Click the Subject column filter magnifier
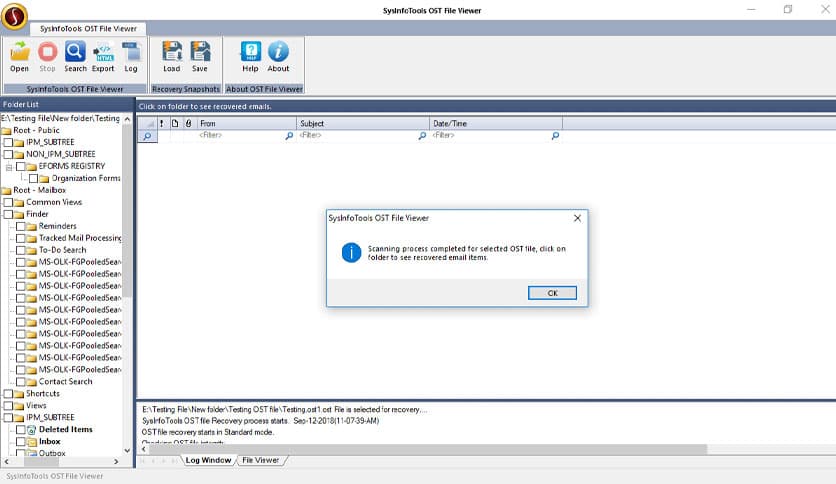 point(422,136)
